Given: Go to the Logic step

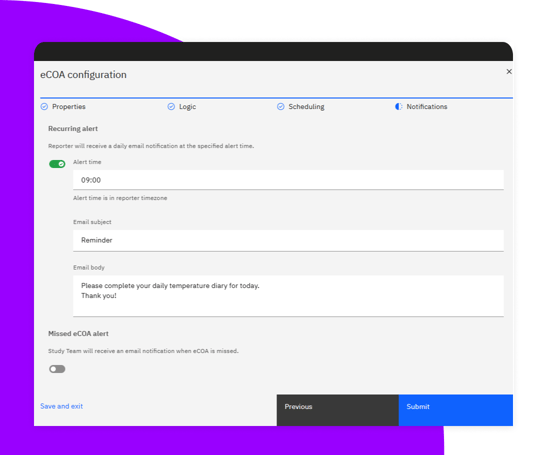Looking at the screenshot, I should click(187, 107).
